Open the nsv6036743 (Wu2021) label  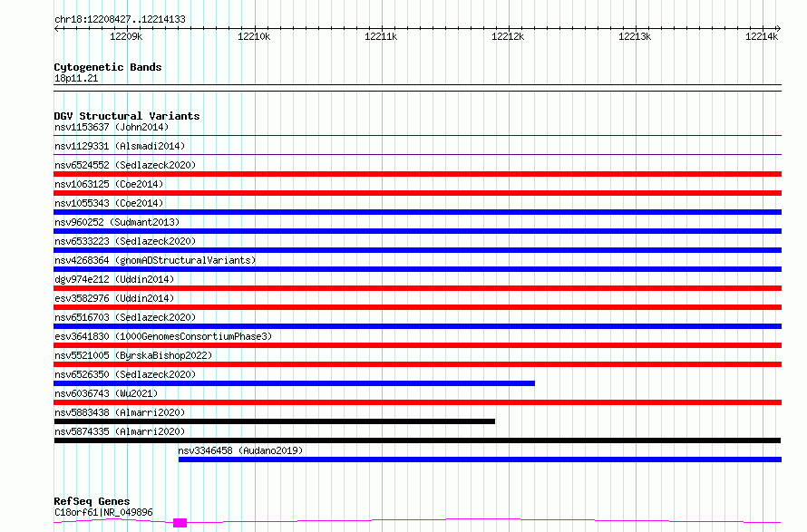106,393
